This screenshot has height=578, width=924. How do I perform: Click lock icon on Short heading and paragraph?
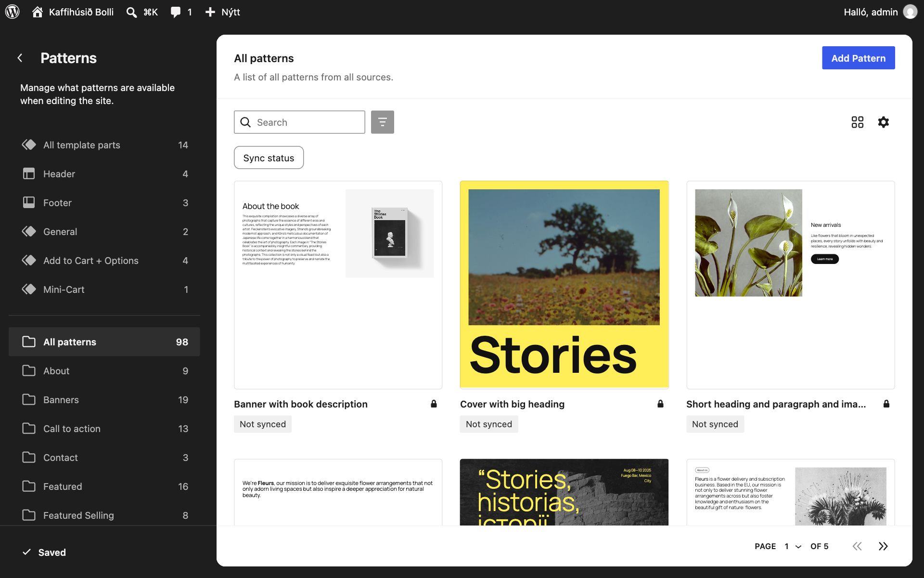(886, 404)
